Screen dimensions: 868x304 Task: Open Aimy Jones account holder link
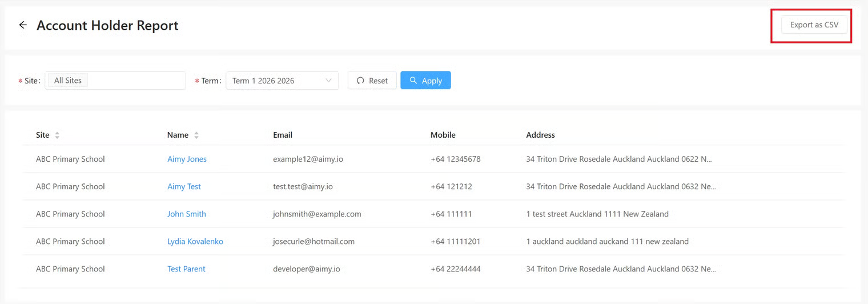point(187,159)
